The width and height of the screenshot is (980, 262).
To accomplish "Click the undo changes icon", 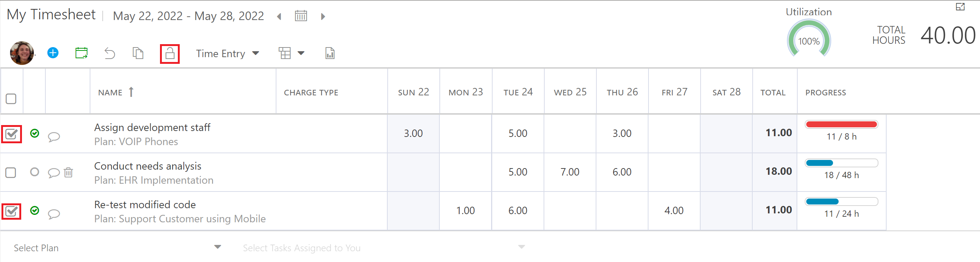I will tap(109, 53).
